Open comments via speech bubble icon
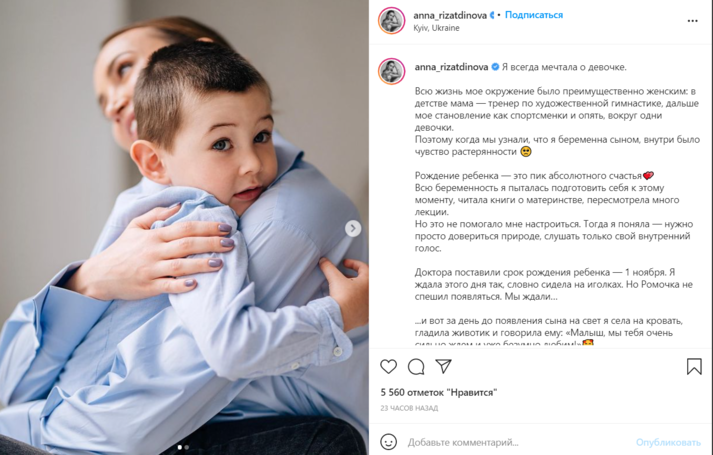713x455 pixels. [416, 366]
